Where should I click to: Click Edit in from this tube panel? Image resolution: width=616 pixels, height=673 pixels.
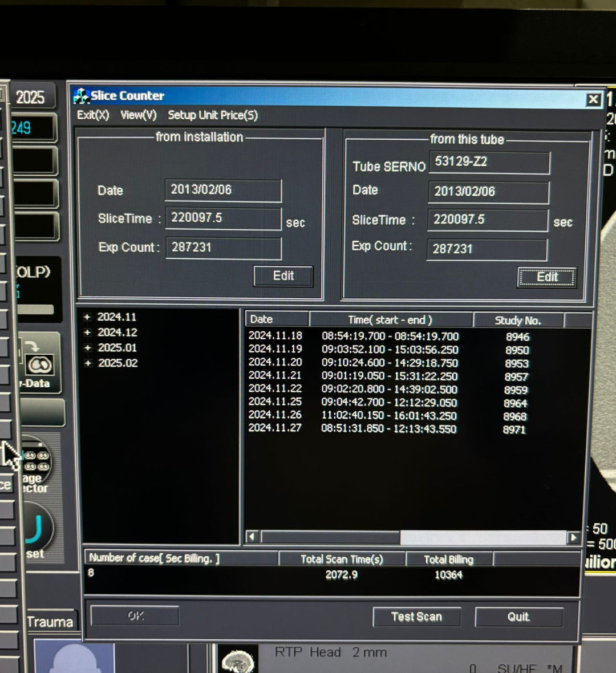[547, 277]
